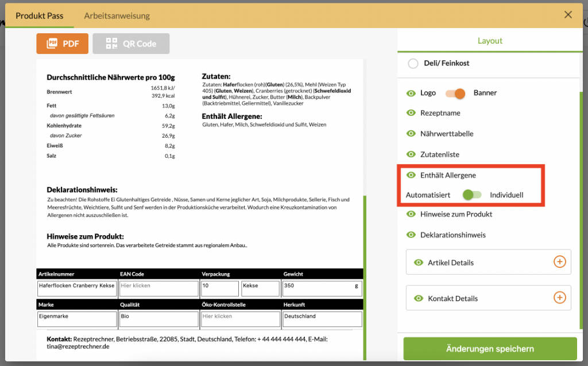Click the EAN Code input field
Viewport: 588px width, 366px height.
pos(158,286)
